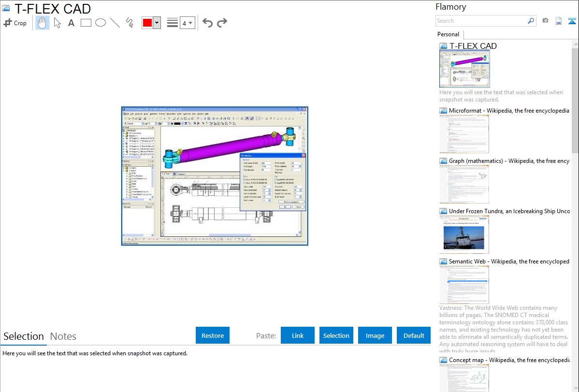Viewport: 579px width, 392px height.
Task: Click the T-FLEX CAD title icon
Action: (6, 8)
